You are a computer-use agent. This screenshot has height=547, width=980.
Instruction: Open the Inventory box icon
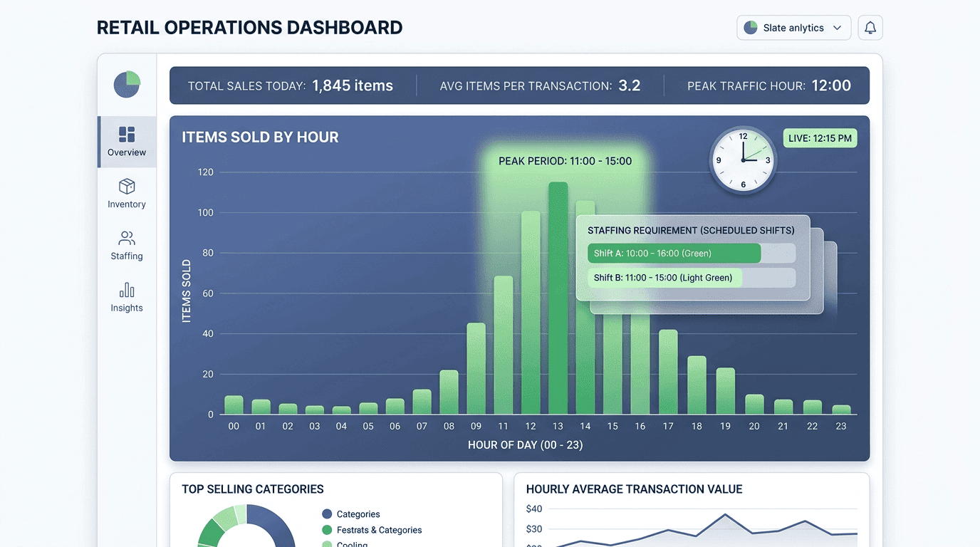point(127,186)
